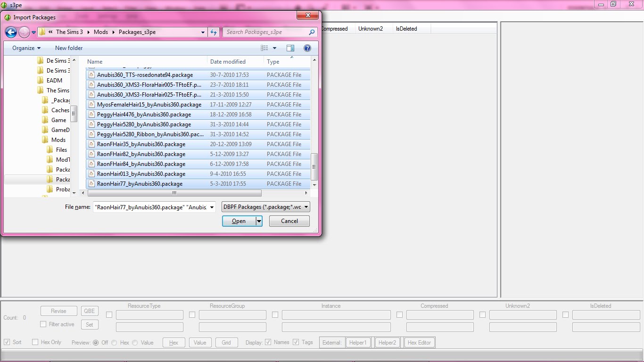Open the DBPF Packages file type dropdown
The width and height of the screenshot is (644, 362).
click(x=305, y=206)
